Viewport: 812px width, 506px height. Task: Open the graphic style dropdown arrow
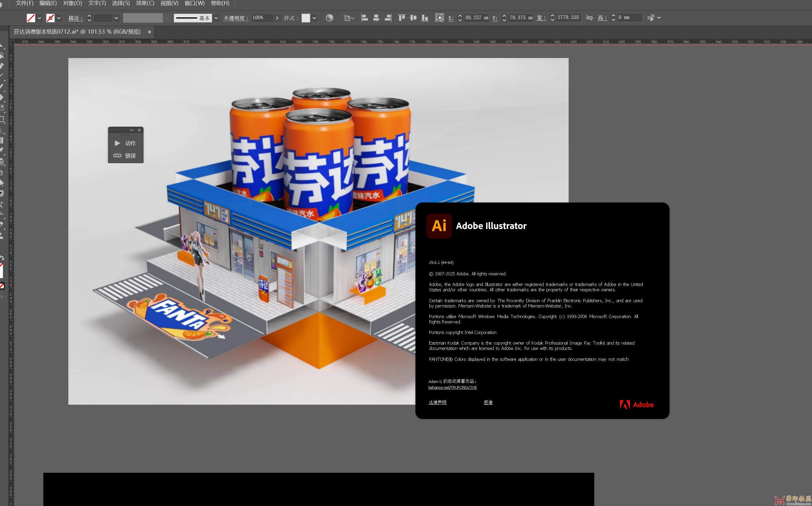pos(314,18)
